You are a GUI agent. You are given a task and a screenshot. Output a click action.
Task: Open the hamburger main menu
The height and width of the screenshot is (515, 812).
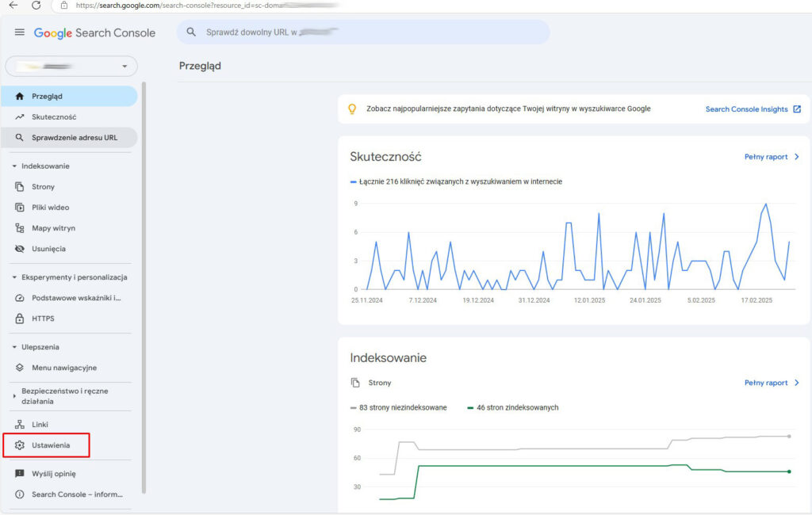click(20, 32)
